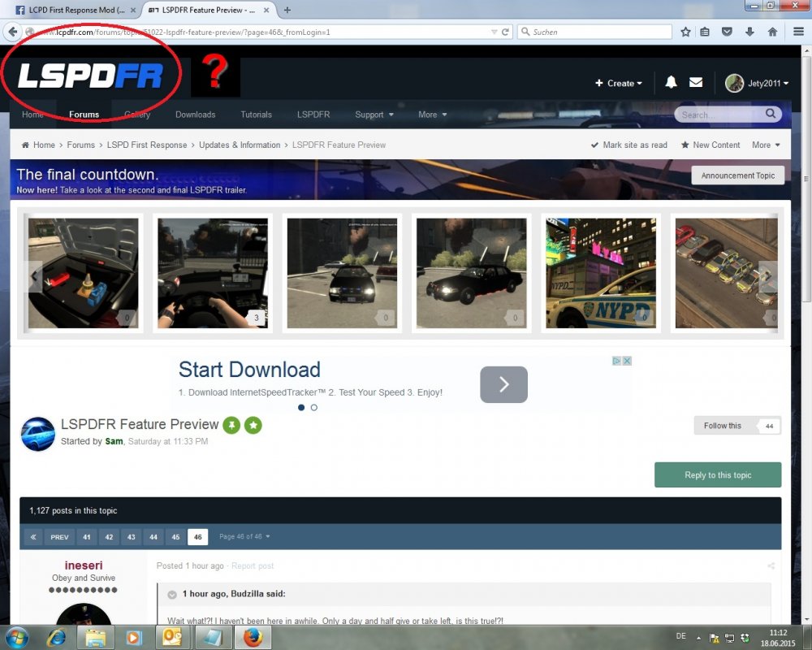
Task: Expand the Jety2011 user menu
Action: point(768,84)
